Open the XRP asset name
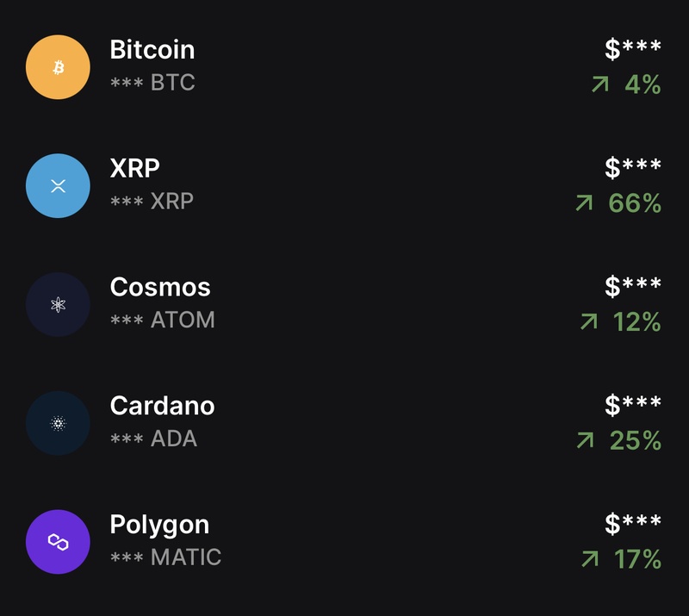Screen dimensions: 689x616 (135, 168)
